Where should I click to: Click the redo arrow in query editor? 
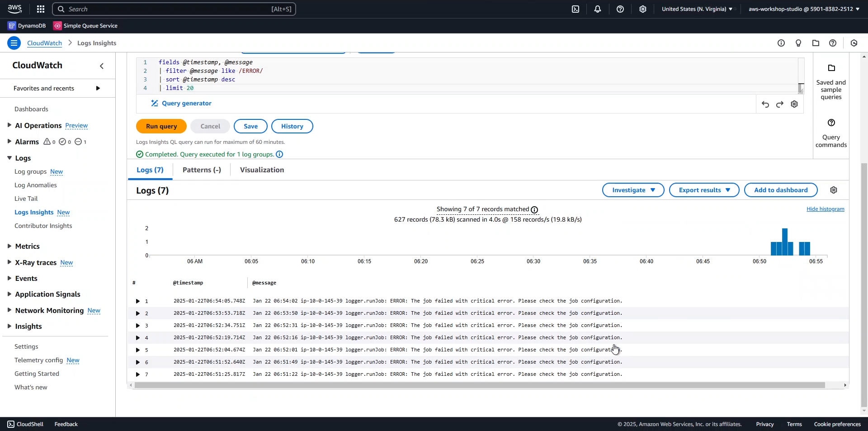(x=779, y=104)
